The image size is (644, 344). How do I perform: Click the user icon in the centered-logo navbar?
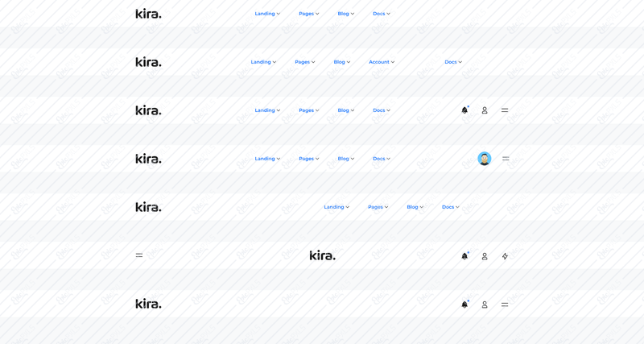485,256
